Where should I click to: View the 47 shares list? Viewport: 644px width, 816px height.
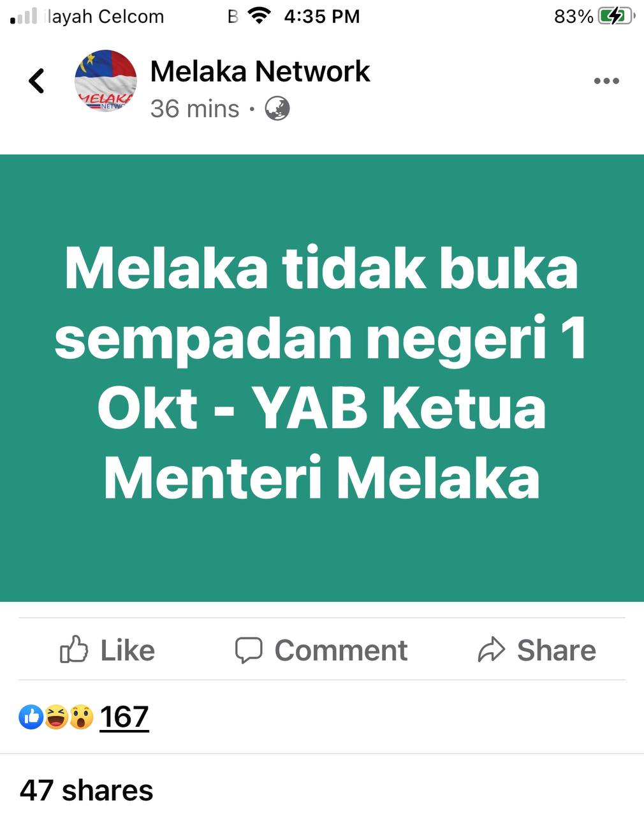point(87,790)
